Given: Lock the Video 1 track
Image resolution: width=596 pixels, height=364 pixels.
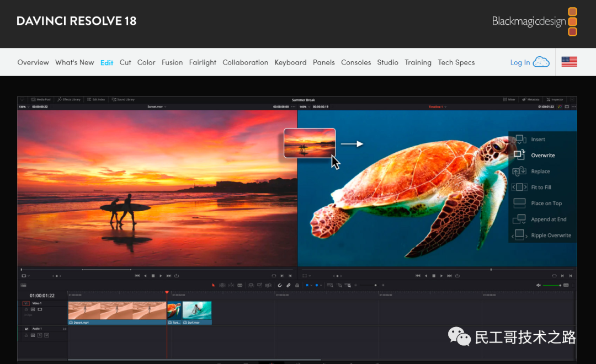Looking at the screenshot, I should point(26,309).
